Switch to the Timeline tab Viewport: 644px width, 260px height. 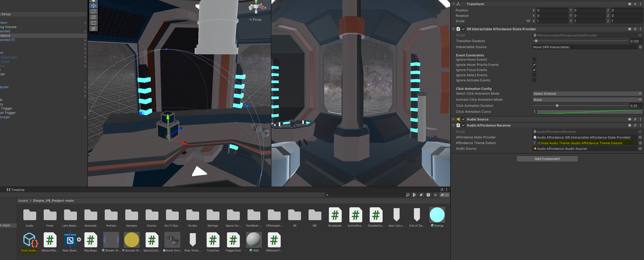16,190
